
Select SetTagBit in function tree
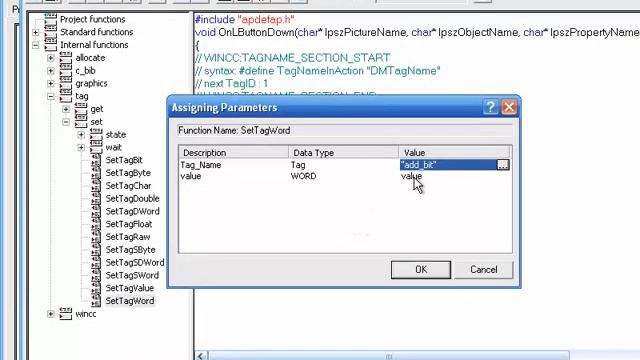tap(124, 160)
